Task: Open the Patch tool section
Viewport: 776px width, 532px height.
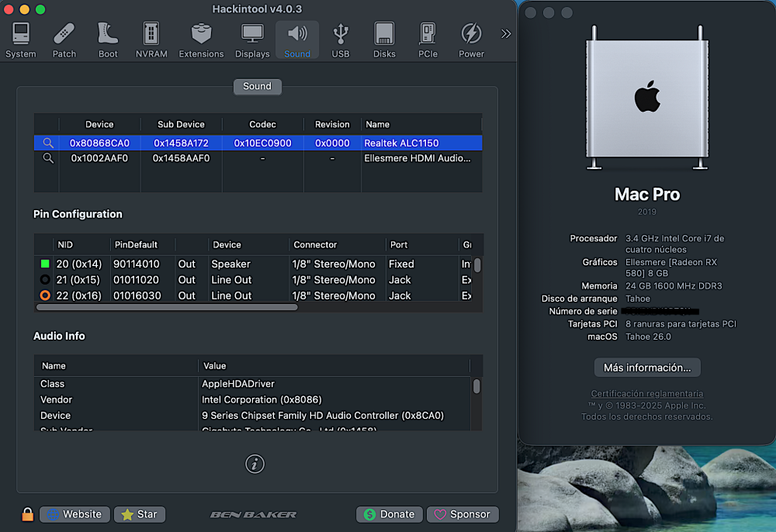Action: click(x=64, y=40)
